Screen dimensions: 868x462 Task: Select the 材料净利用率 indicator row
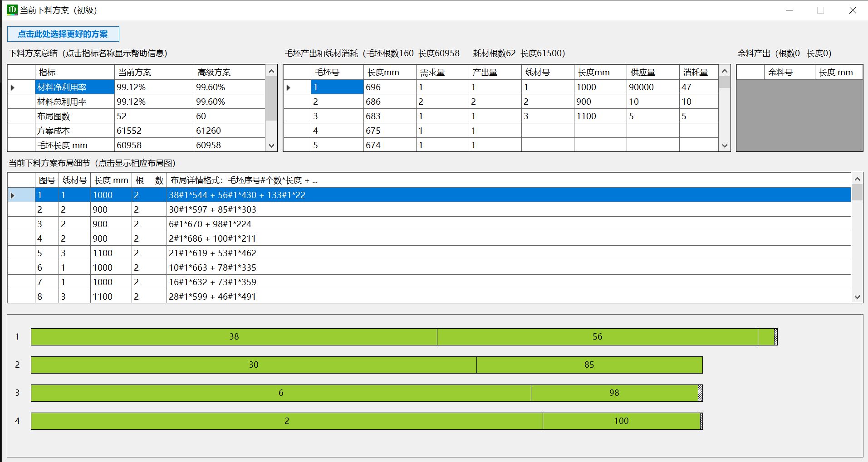137,87
